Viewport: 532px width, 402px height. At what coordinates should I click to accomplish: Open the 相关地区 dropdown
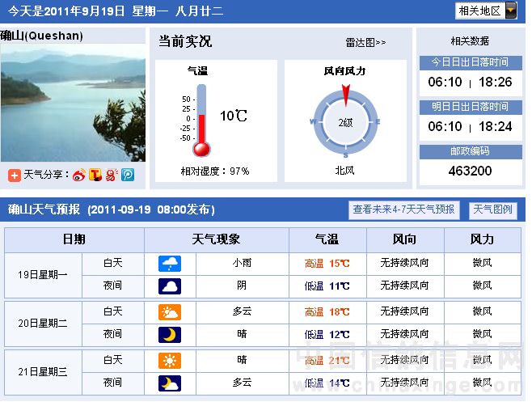point(490,11)
